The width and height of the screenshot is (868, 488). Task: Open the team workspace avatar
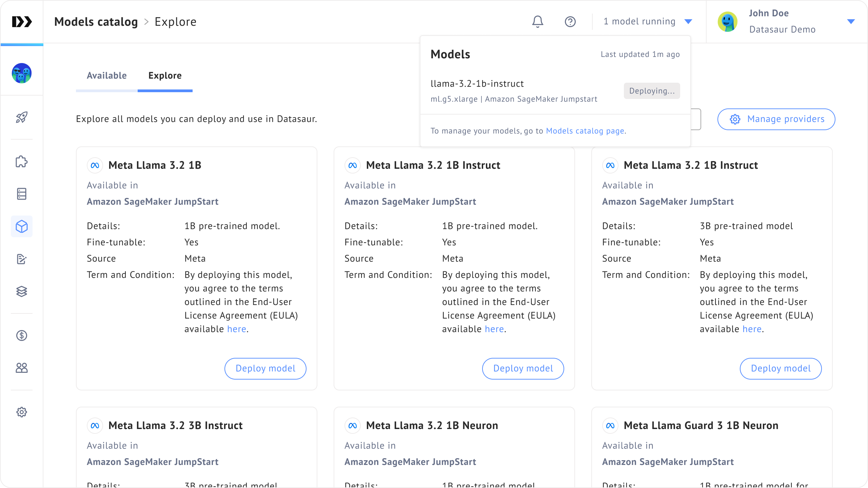(22, 73)
